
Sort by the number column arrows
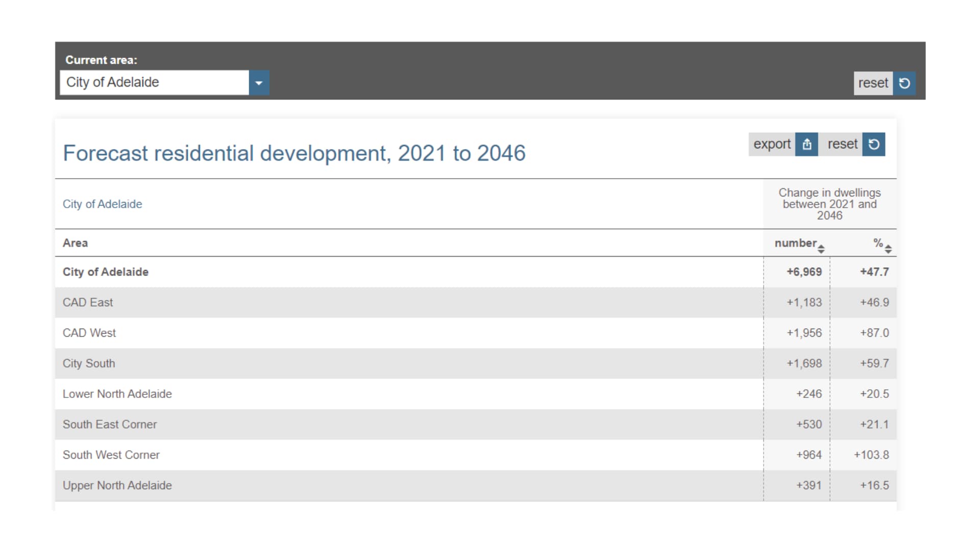[821, 249]
